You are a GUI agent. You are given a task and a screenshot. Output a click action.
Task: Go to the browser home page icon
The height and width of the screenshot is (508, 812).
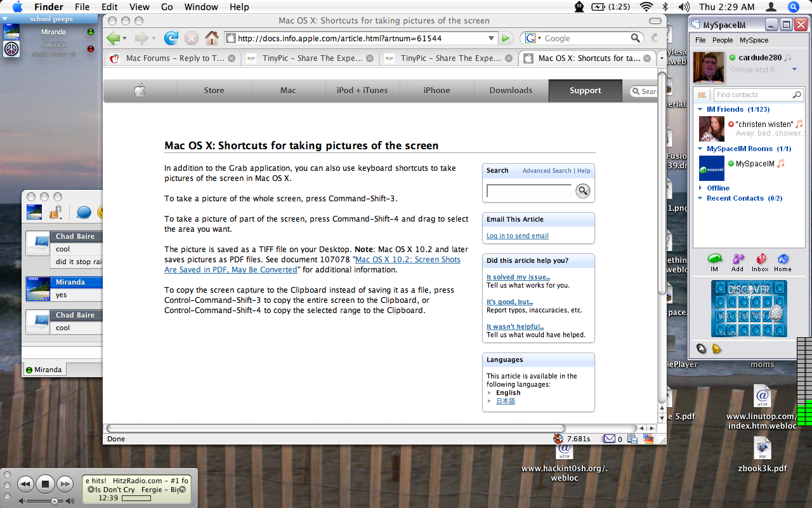point(212,38)
